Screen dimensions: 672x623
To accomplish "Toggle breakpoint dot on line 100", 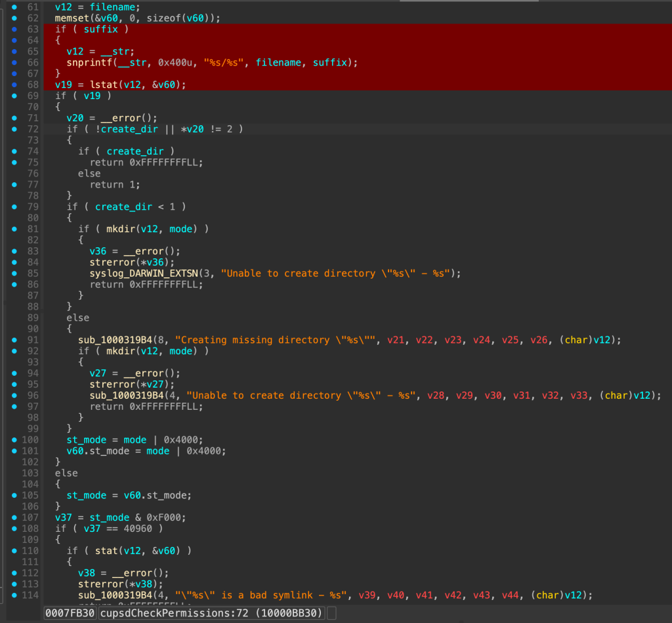I will pyautogui.click(x=14, y=440).
